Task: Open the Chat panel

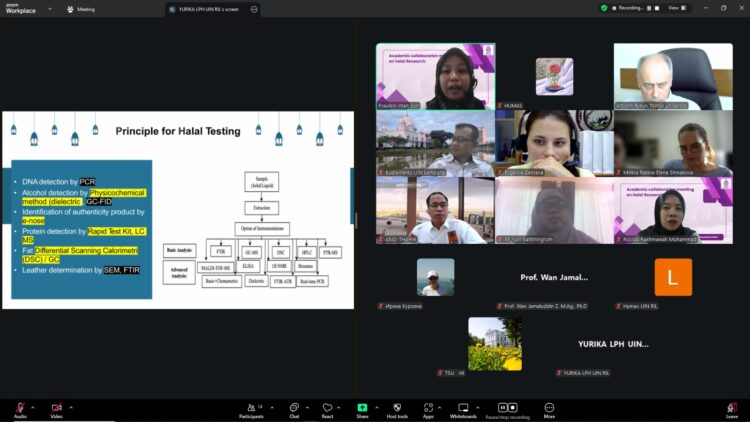Action: point(294,408)
